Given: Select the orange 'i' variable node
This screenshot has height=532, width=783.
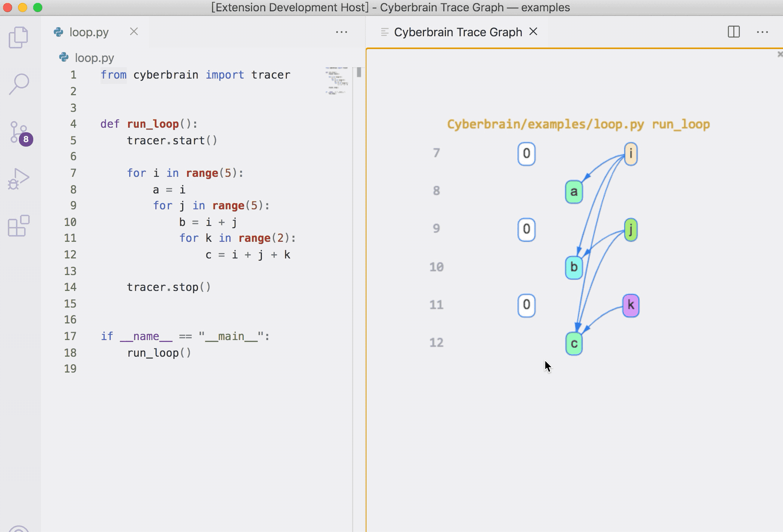Looking at the screenshot, I should click(x=630, y=154).
